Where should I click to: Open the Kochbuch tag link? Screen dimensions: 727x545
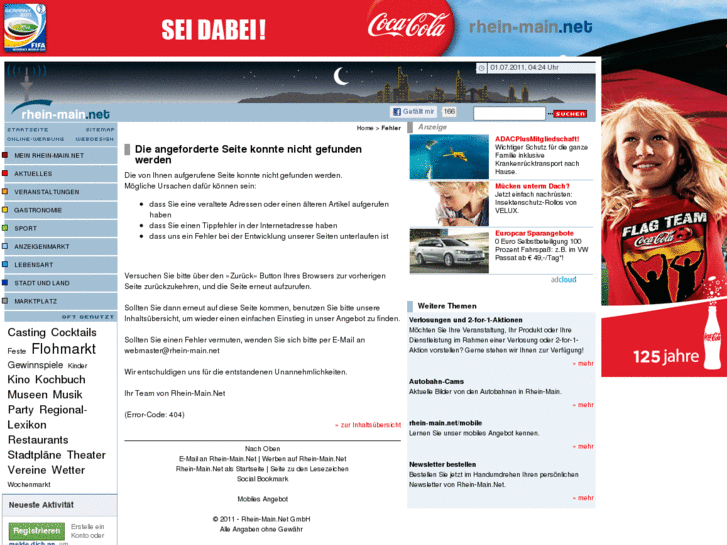pyautogui.click(x=60, y=379)
